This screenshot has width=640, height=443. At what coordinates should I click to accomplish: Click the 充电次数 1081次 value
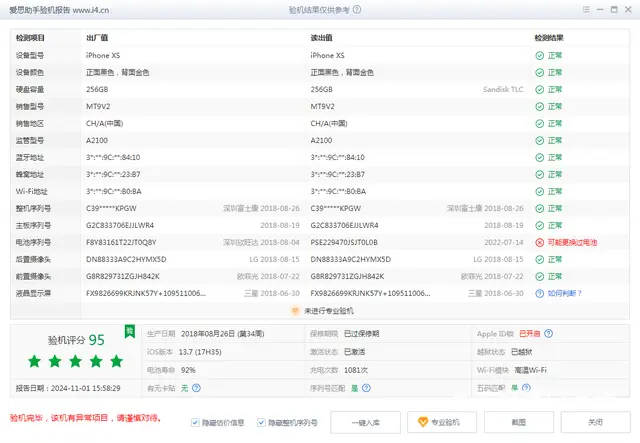[x=356, y=370]
